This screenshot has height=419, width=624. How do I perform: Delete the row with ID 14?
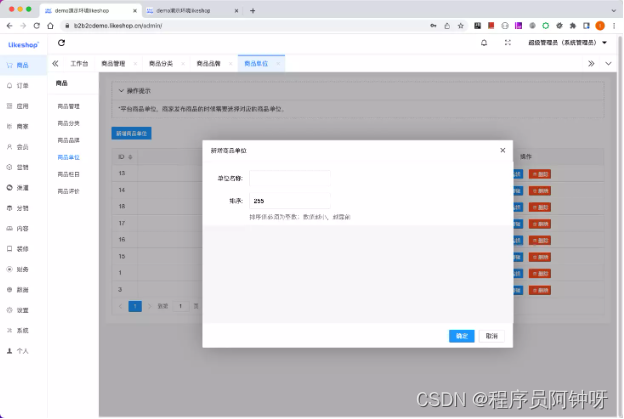[x=540, y=191]
